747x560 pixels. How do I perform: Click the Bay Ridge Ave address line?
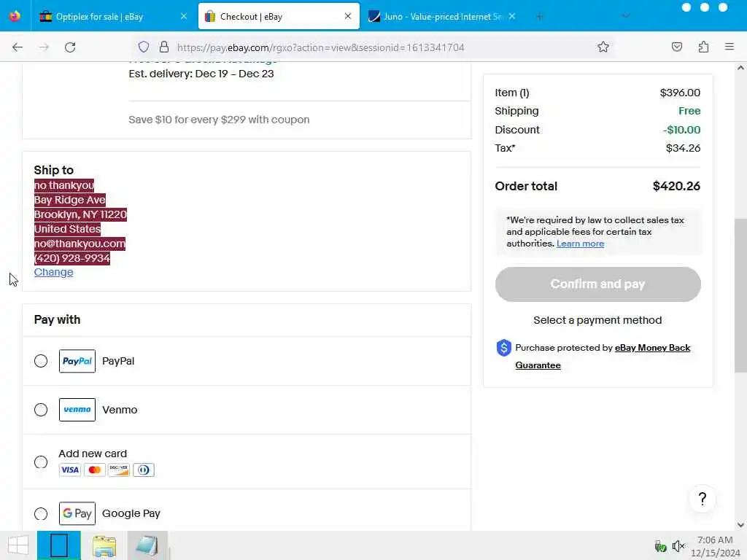coord(69,200)
